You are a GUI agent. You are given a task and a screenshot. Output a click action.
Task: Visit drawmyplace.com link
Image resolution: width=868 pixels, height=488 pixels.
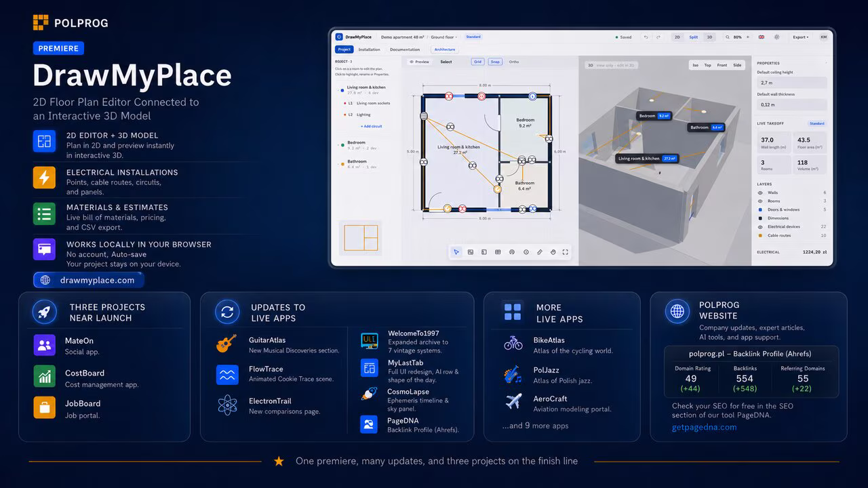click(89, 280)
